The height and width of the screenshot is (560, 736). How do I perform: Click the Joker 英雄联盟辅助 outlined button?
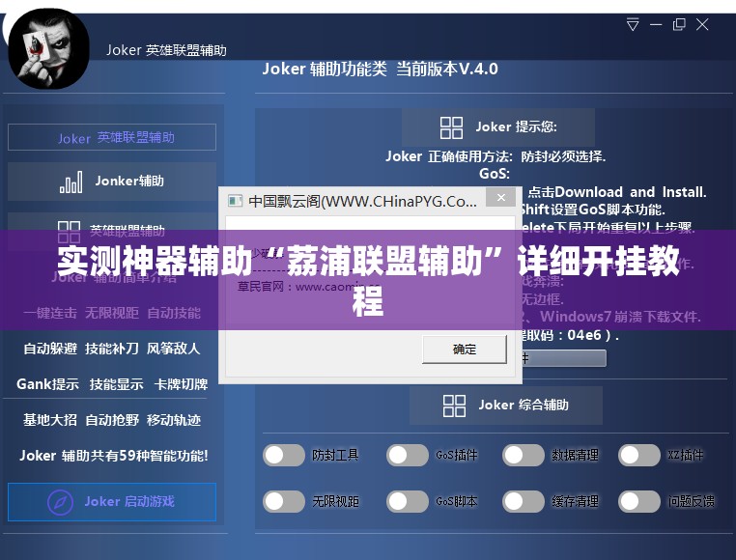112,137
